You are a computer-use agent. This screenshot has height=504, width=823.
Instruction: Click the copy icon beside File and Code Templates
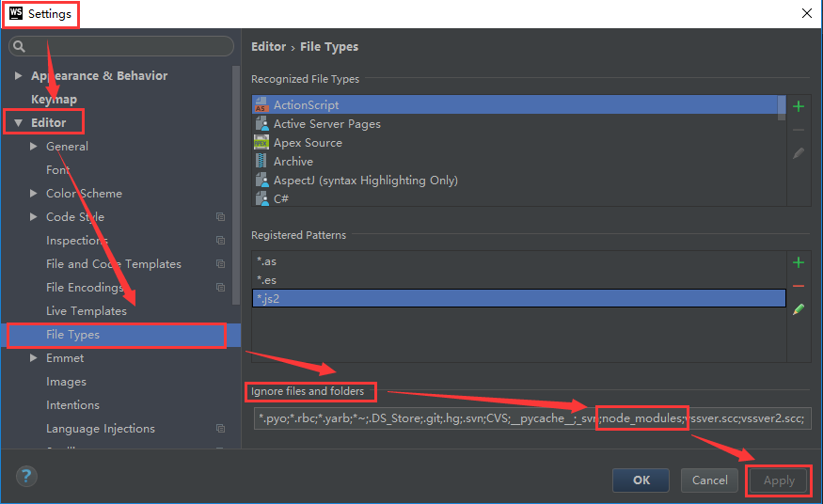click(220, 264)
